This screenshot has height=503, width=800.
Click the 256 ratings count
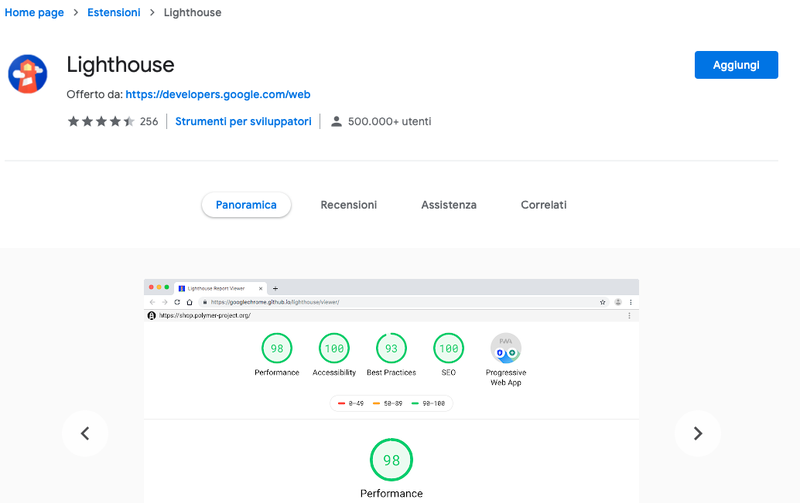(149, 121)
